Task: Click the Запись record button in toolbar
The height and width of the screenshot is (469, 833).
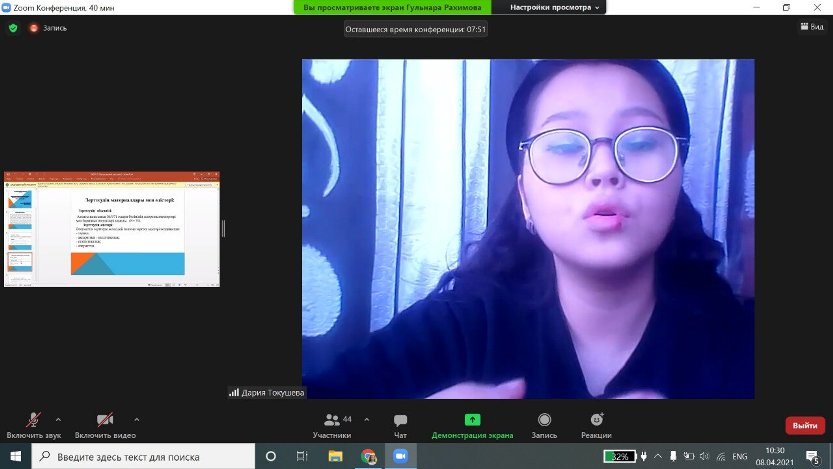Action: pyautogui.click(x=544, y=424)
